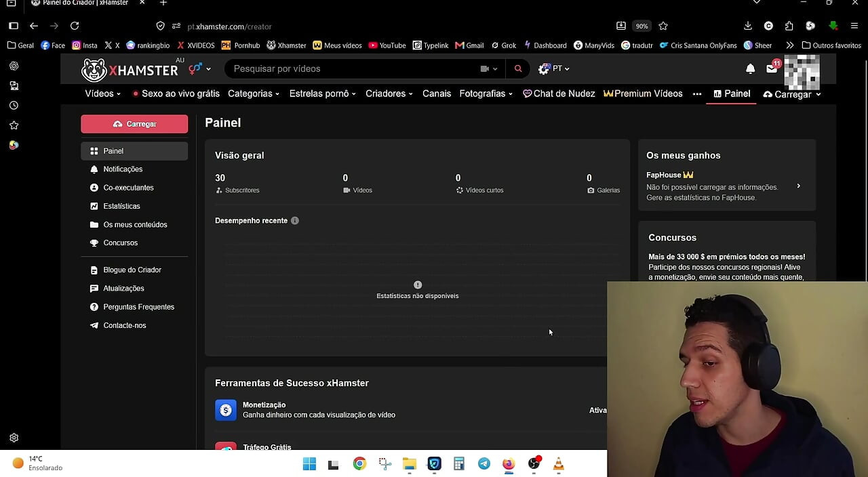The image size is (868, 477).
Task: Open the orientation gender selector dropdown
Action: 199,68
